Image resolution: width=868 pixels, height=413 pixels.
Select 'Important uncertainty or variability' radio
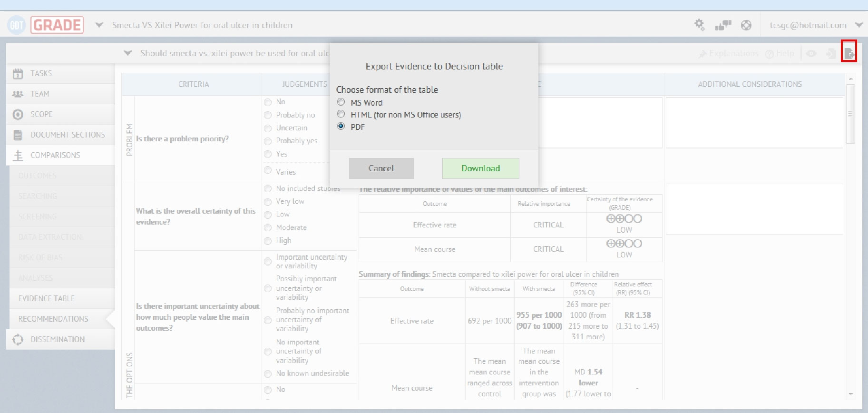[x=268, y=261]
